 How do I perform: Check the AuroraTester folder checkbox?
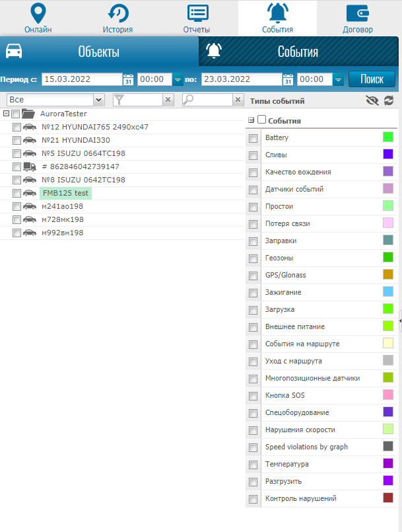coord(16,114)
